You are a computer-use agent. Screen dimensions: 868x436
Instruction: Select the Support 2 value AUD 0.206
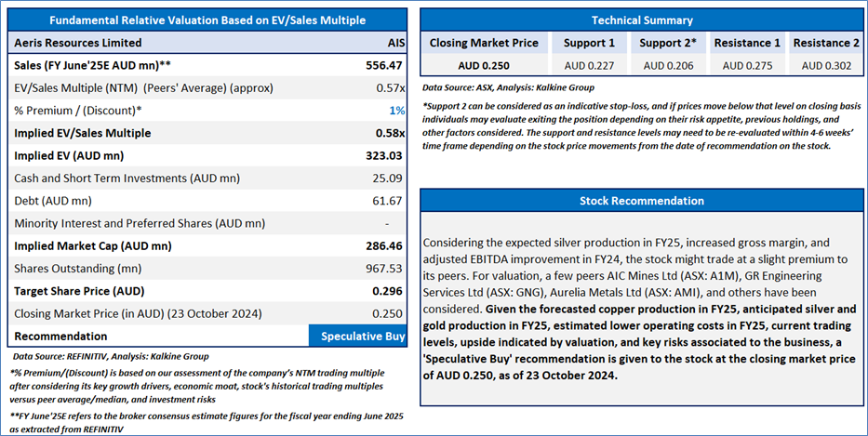668,65
